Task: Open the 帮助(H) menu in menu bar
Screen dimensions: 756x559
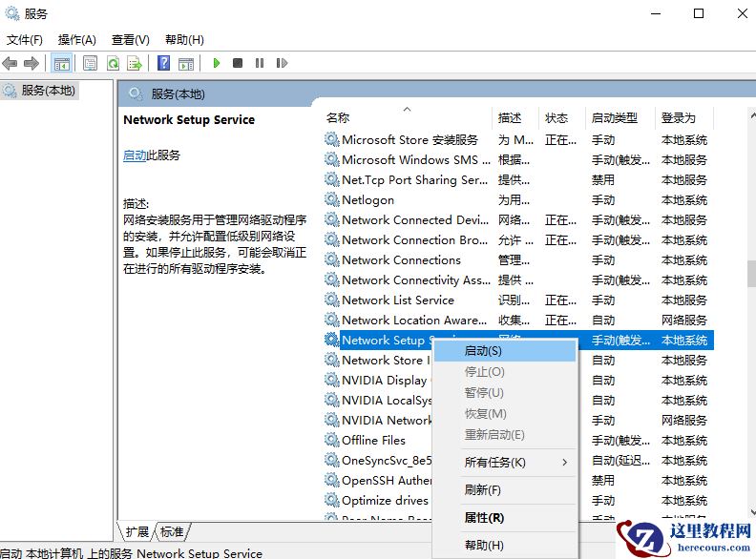Action: point(184,39)
